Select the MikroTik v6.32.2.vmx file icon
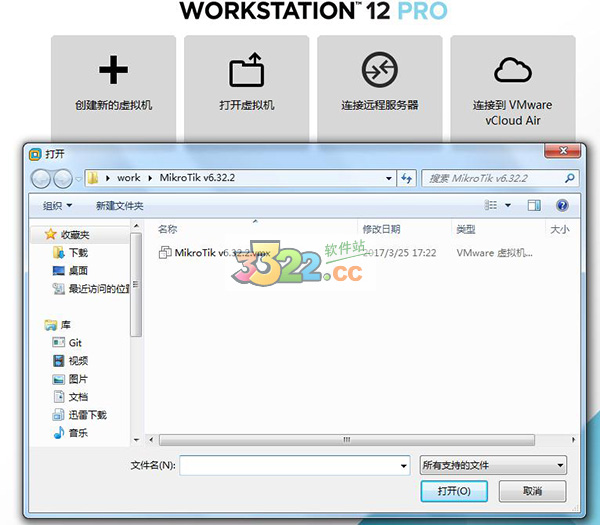This screenshot has width=600, height=525. (x=165, y=253)
